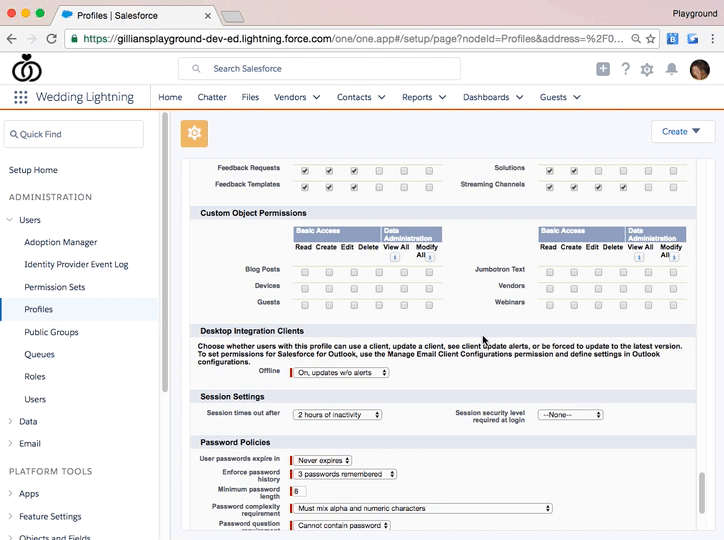Go to Setup Home

pos(33,170)
